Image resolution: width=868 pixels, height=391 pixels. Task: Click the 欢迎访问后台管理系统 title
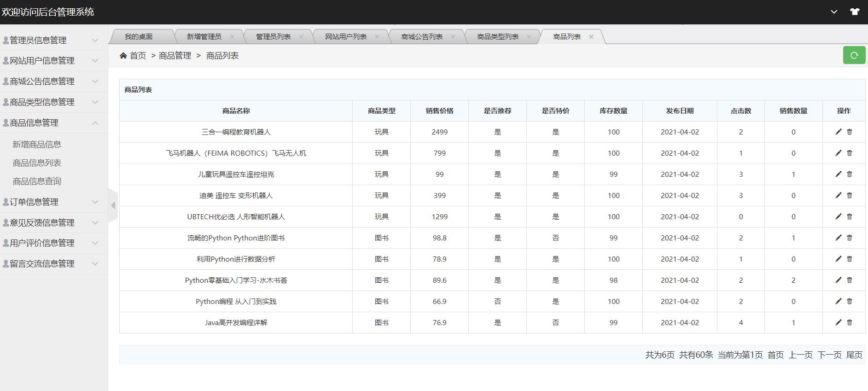tap(48, 12)
